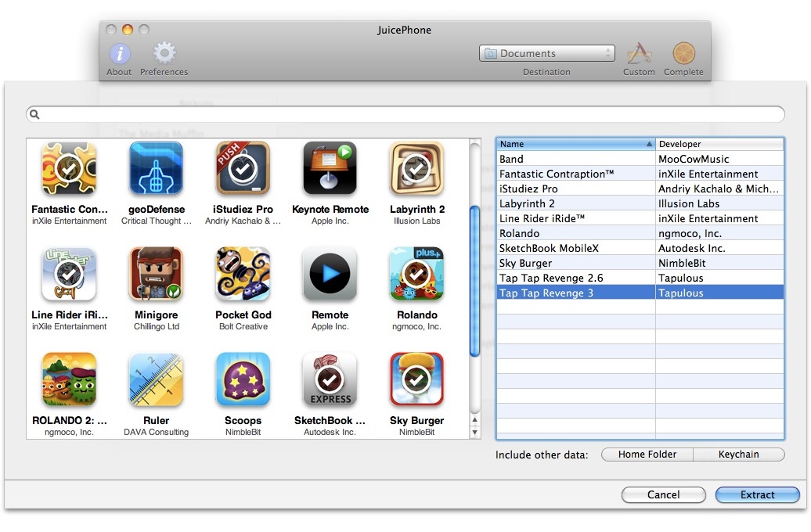Screen dimensions: 811x532
Task: Deselect the SketchBook Express app icon
Action: pyautogui.click(x=330, y=379)
